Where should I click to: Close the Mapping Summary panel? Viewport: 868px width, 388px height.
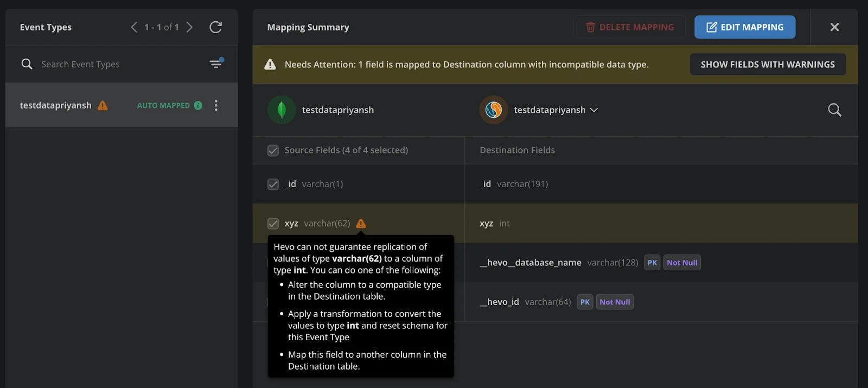(x=834, y=27)
